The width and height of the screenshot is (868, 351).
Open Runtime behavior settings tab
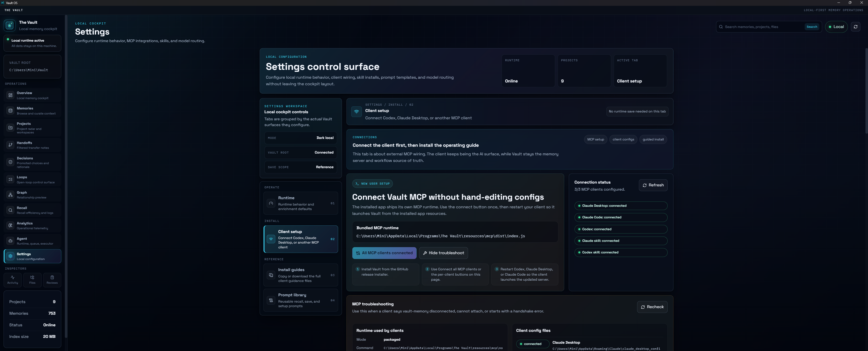301,203
